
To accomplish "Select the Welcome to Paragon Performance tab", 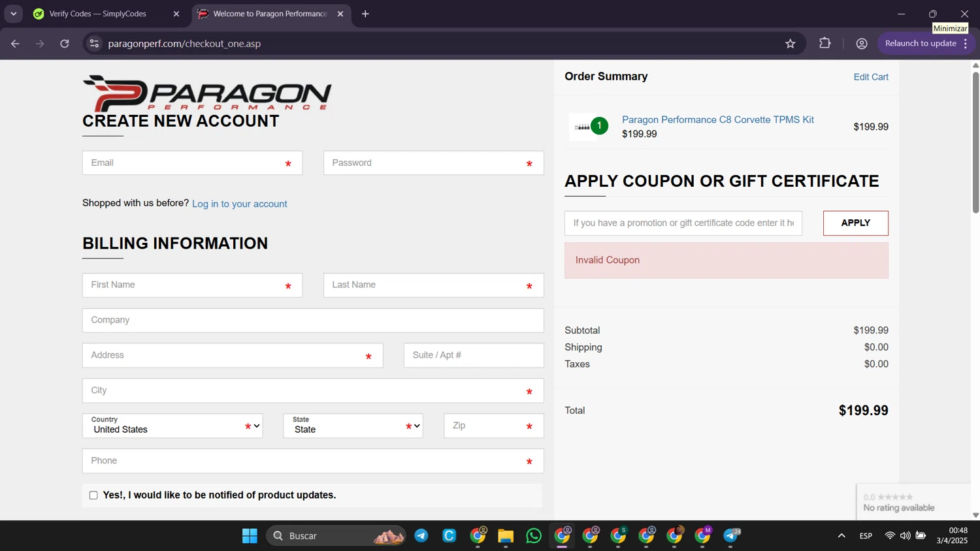I will click(x=271, y=14).
